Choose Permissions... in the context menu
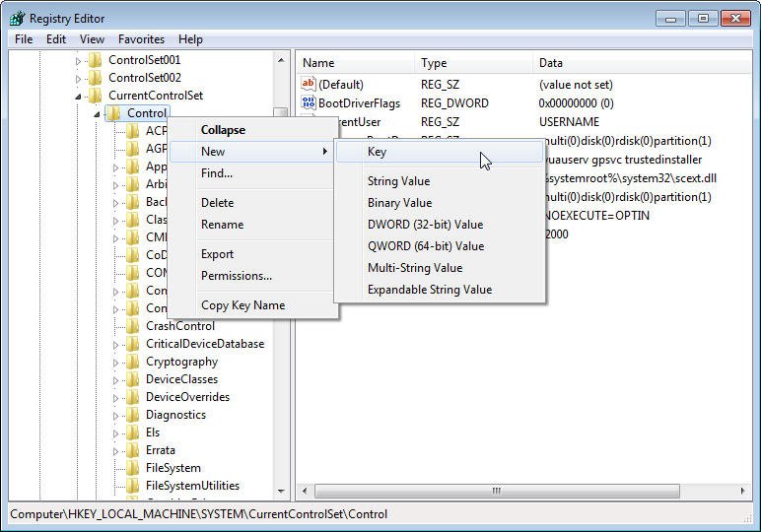761x532 pixels. (252, 276)
